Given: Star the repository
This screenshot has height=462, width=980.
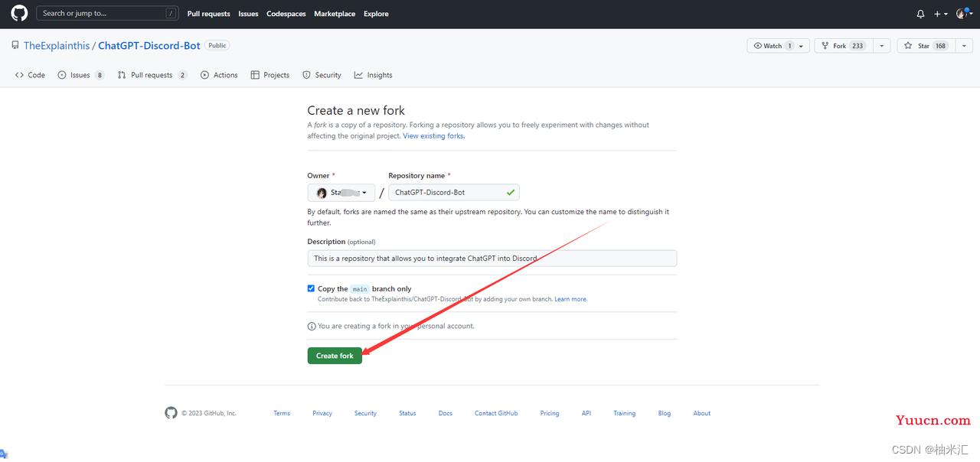Looking at the screenshot, I should (x=926, y=46).
